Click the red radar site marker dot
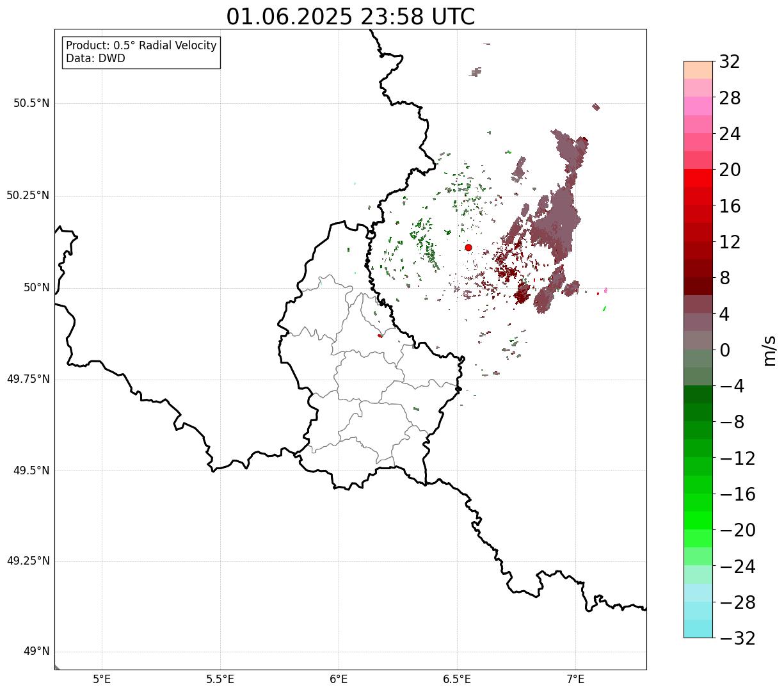This screenshot has height=692, width=784. [x=468, y=247]
